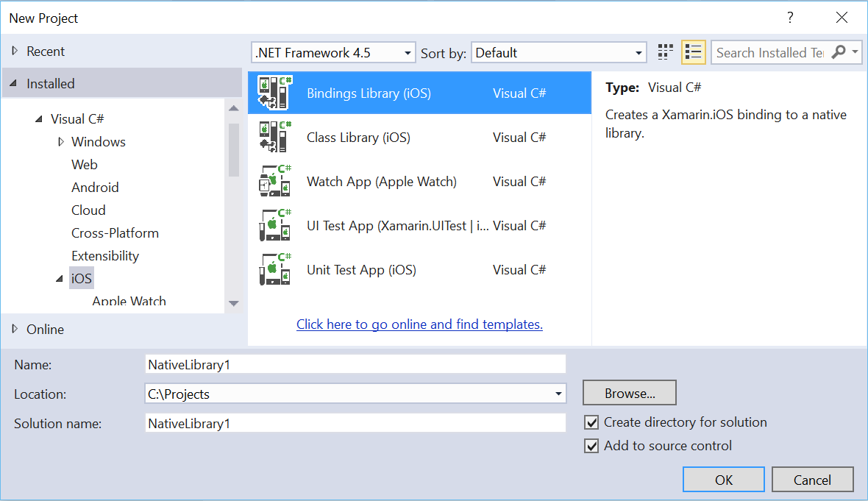Click the tree scrollbar up arrow

[234, 108]
